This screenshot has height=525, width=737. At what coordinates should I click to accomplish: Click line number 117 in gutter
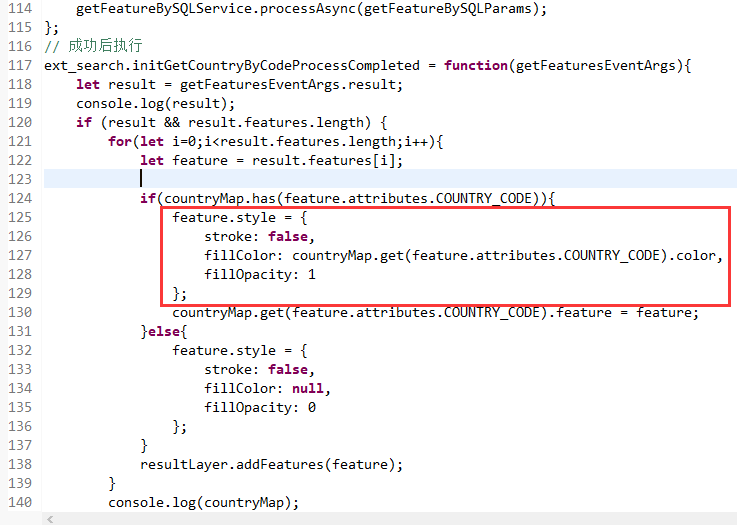pyautogui.click(x=20, y=65)
